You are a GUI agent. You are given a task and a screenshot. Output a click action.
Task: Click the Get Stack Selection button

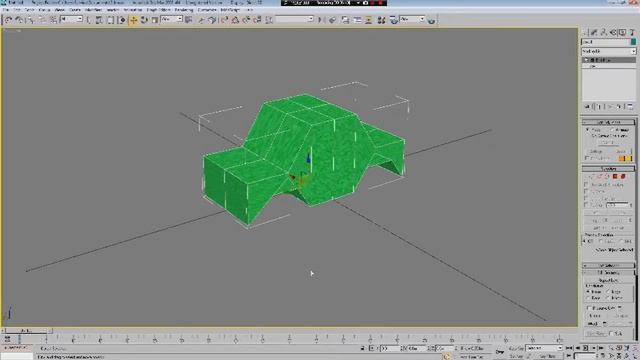pos(608,212)
